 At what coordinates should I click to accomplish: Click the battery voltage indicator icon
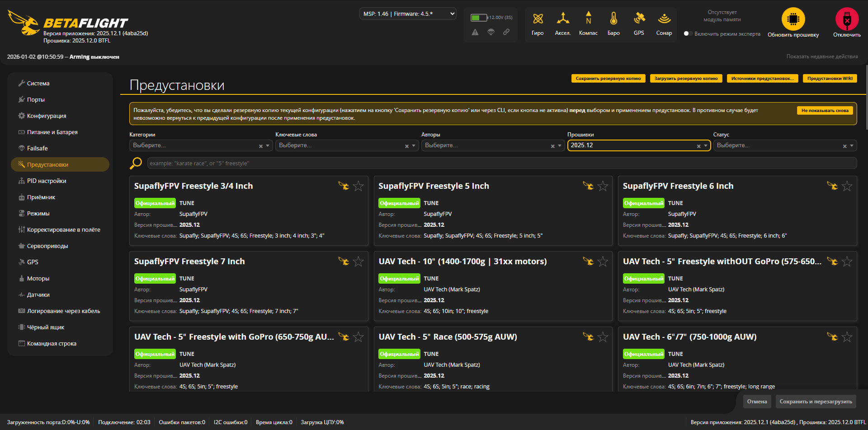(x=478, y=18)
